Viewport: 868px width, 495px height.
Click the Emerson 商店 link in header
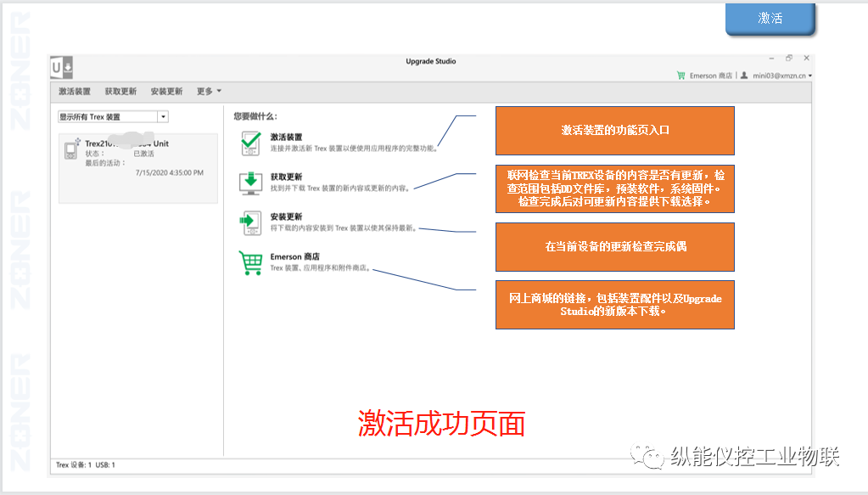click(x=710, y=76)
